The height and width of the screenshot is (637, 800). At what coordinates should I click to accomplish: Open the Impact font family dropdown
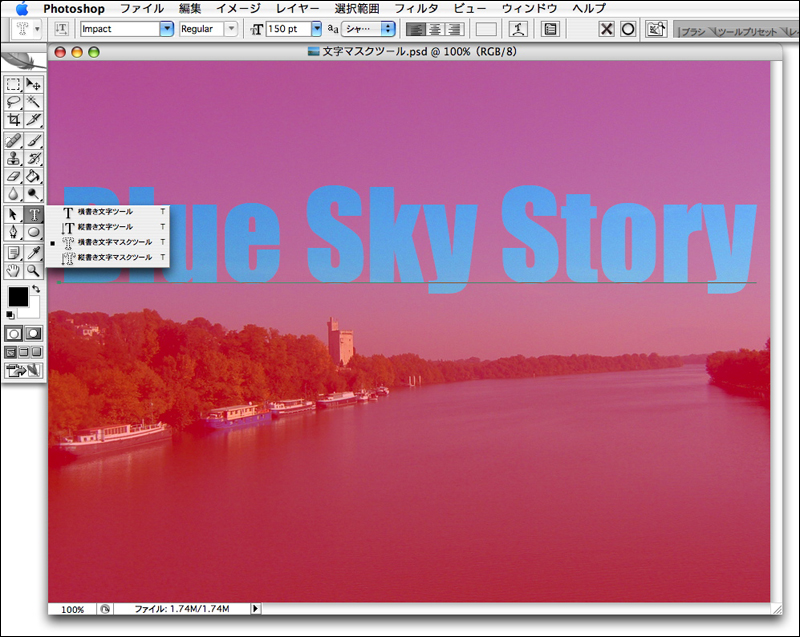pyautogui.click(x=167, y=29)
